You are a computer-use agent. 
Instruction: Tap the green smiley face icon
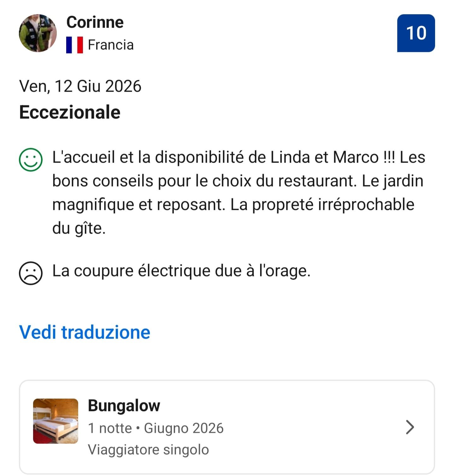31,160
